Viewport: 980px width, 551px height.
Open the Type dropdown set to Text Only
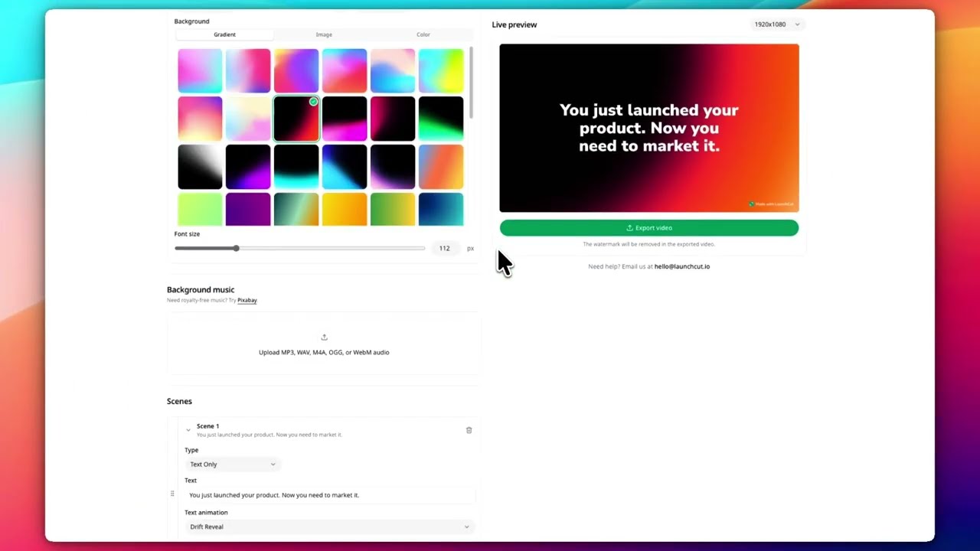(x=232, y=465)
